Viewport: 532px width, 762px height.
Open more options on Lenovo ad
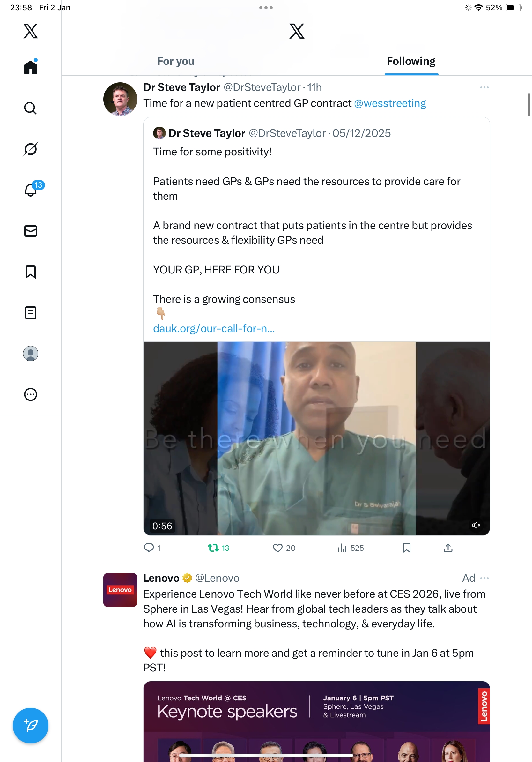point(484,578)
